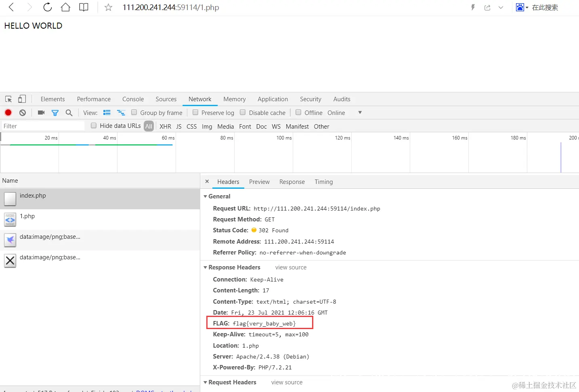
Task: Click the network Filter text field
Action: click(x=43, y=126)
